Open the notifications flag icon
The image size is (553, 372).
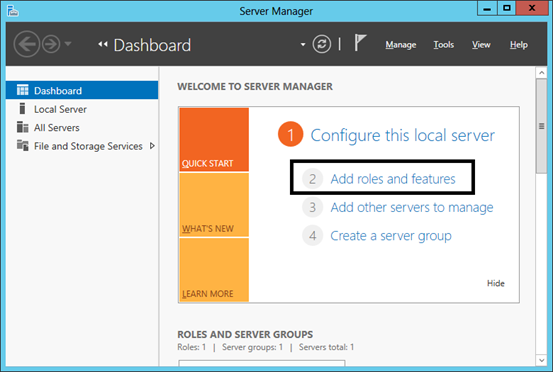tap(360, 43)
